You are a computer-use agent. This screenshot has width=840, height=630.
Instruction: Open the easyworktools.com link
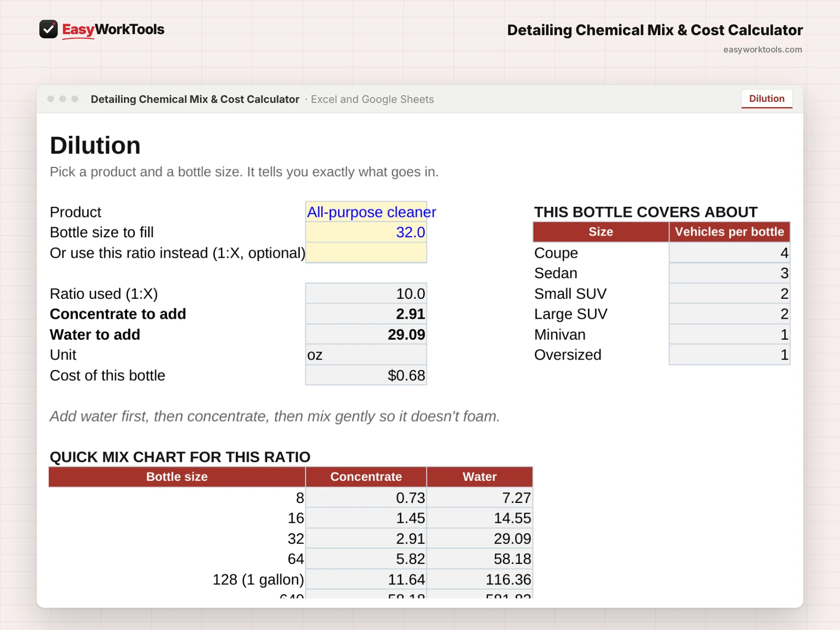click(762, 49)
